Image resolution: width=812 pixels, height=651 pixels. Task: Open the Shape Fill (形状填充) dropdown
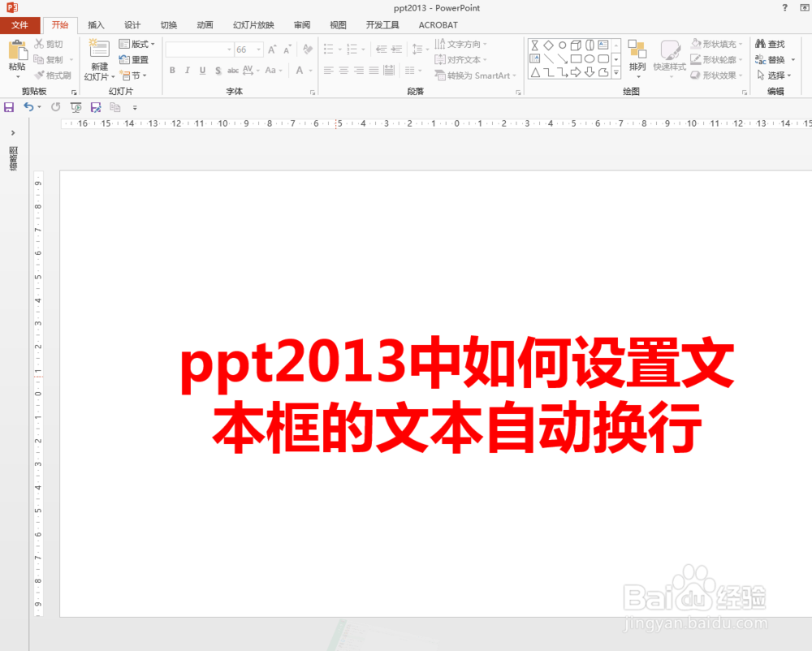coord(717,44)
